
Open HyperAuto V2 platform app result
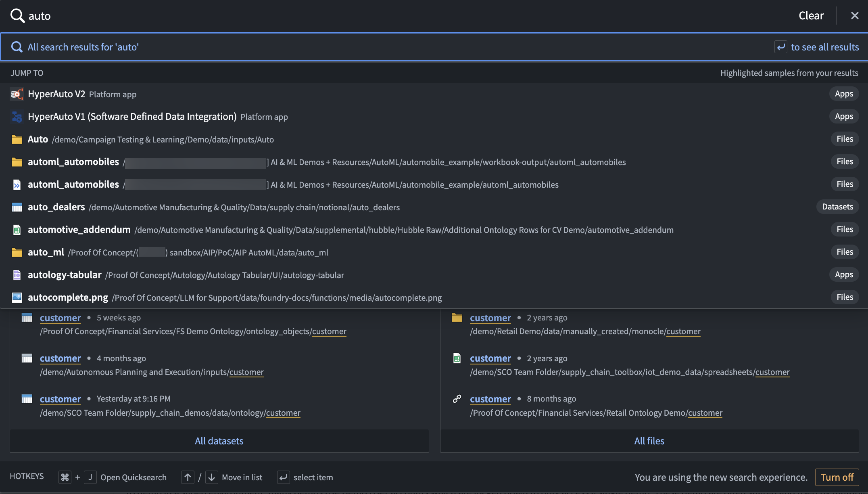(x=434, y=94)
